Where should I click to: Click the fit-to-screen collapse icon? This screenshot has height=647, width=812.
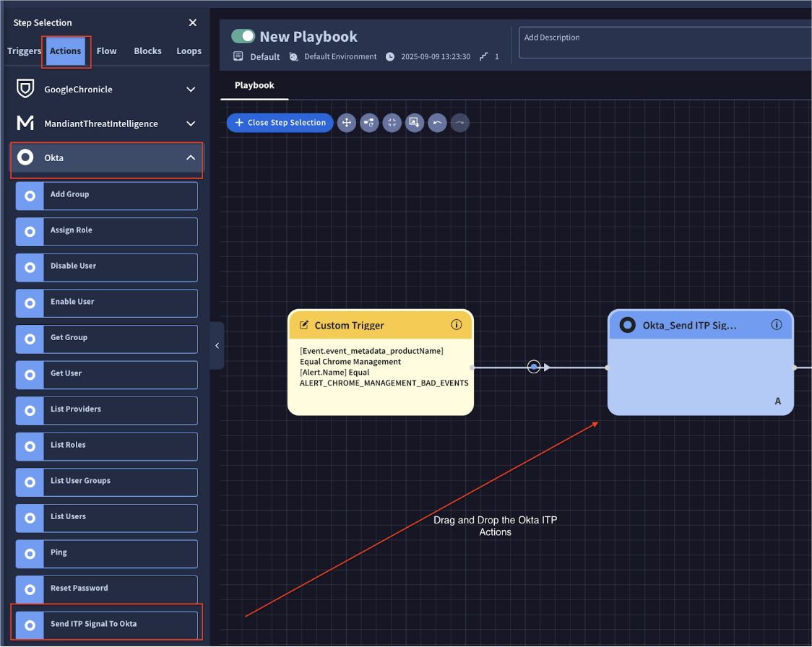[x=392, y=123]
